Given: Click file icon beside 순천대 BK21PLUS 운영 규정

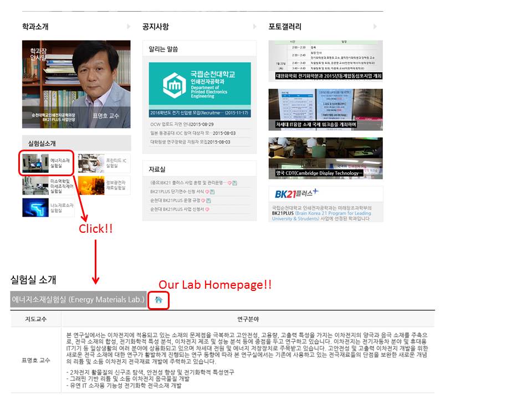Looking at the screenshot, I should pos(209,201).
